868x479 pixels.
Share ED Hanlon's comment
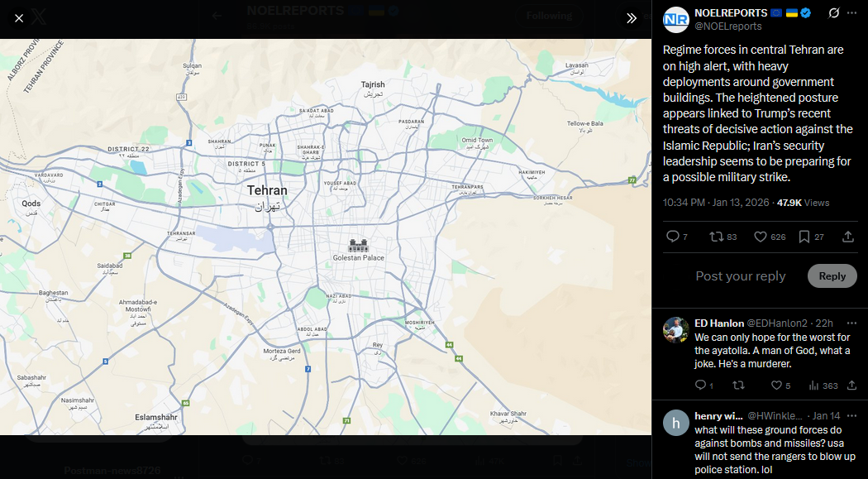(x=852, y=386)
